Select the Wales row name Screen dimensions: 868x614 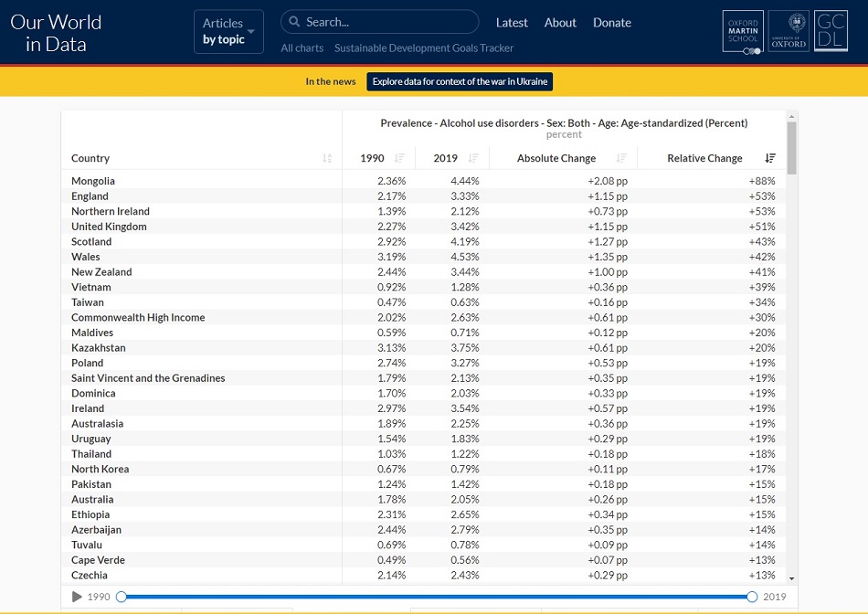(86, 257)
